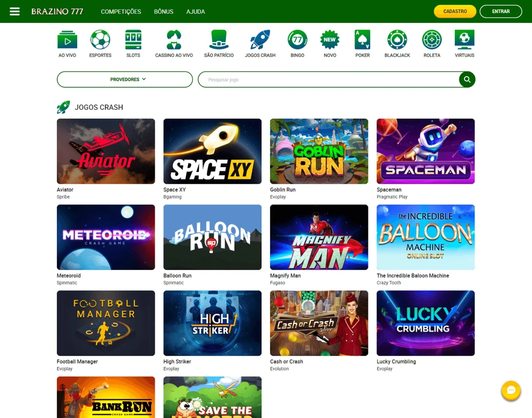Click the Bgaming provider label

point(173,197)
